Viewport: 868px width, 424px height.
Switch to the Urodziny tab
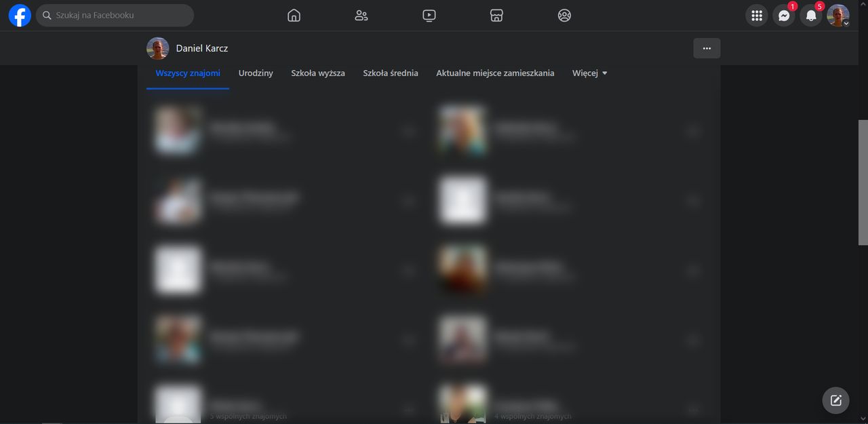click(256, 73)
